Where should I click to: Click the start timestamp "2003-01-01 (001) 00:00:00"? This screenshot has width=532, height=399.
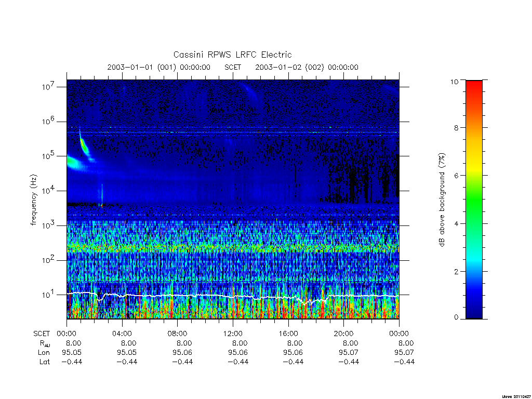(159, 67)
